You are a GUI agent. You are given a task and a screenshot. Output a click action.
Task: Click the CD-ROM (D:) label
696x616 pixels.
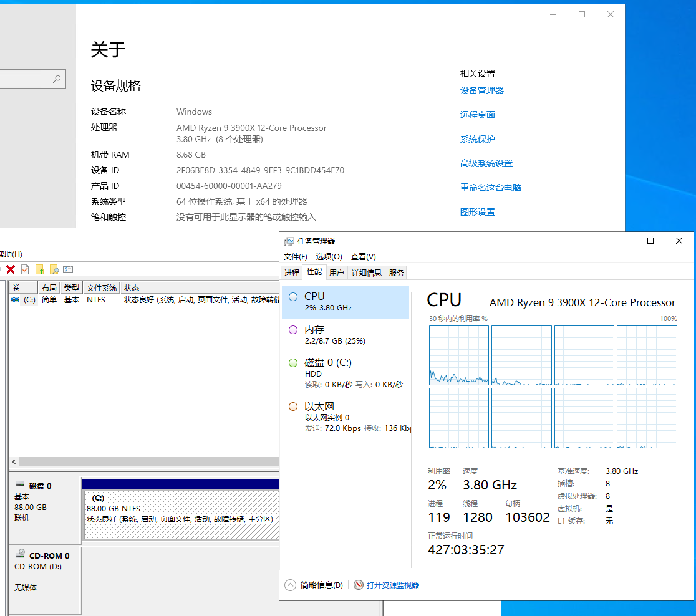(x=38, y=566)
